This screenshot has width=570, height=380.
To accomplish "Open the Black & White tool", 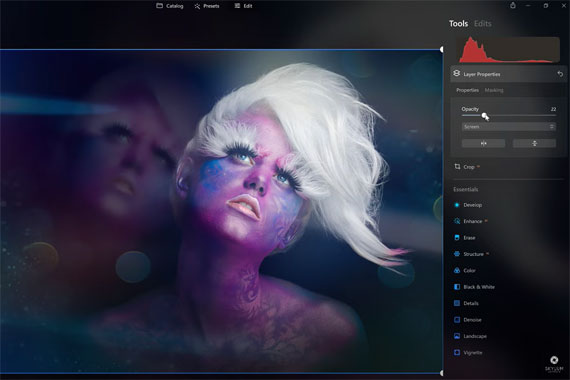I will tap(474, 287).
